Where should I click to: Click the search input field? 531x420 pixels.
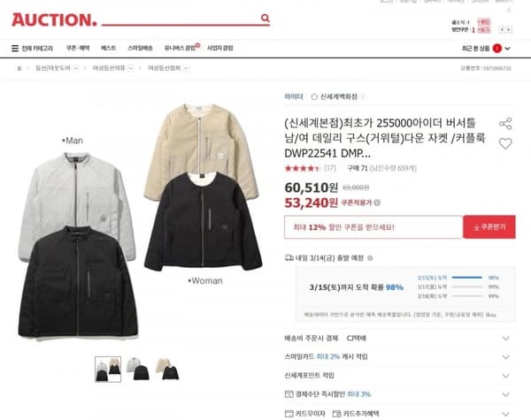(181, 18)
